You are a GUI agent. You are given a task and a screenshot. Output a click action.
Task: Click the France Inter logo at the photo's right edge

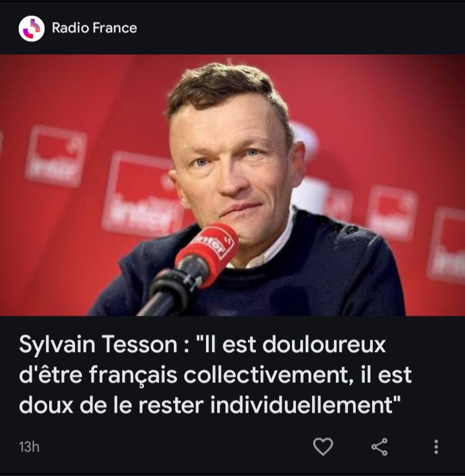click(447, 245)
